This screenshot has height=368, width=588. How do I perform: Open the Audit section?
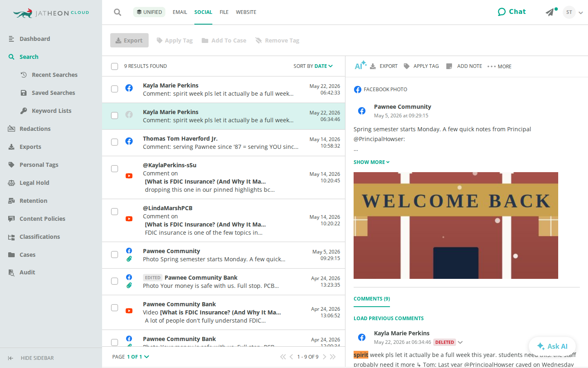click(27, 272)
